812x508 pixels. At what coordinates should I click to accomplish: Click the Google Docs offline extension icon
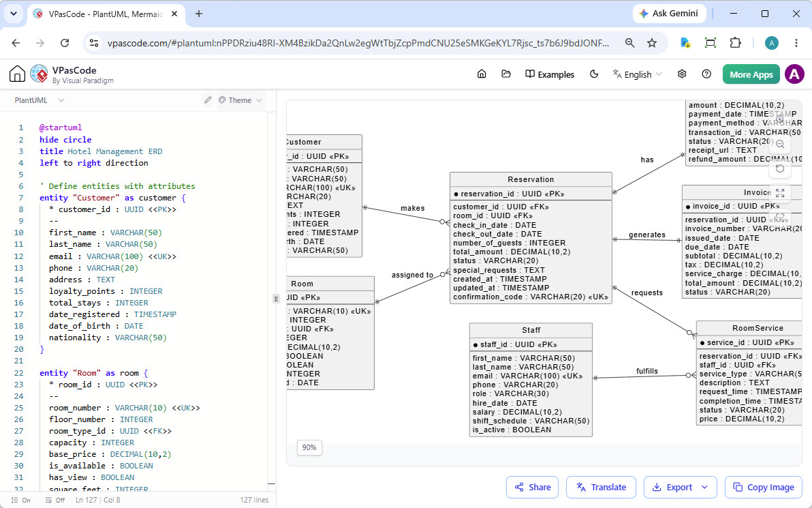[x=685, y=43]
